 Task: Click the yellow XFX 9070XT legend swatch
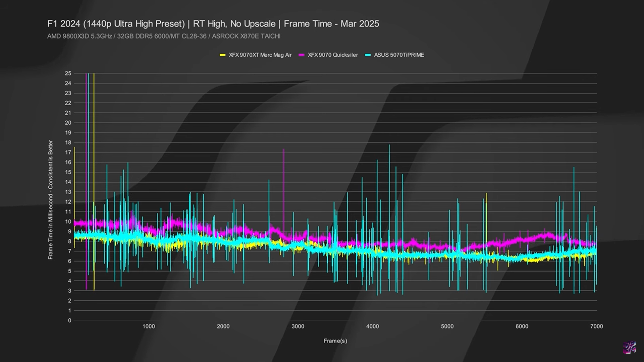click(222, 55)
